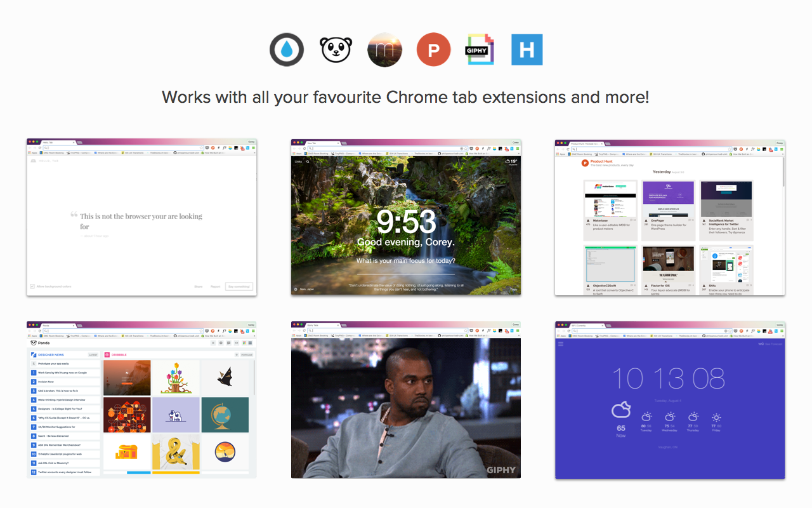
Task: Click Corey profile button in Giphy window
Action: click(x=515, y=325)
